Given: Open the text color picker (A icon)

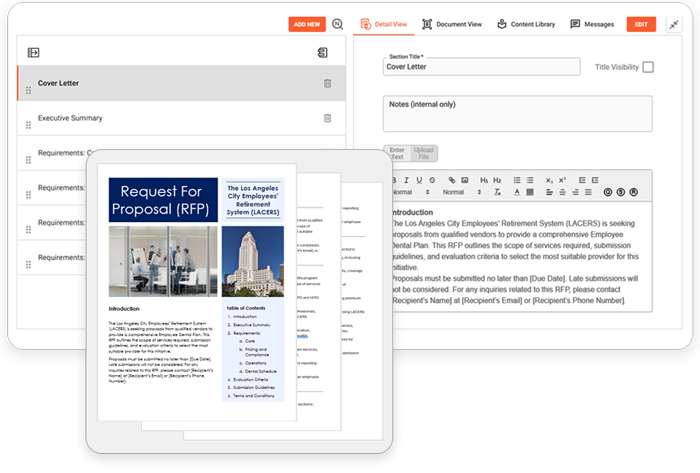Looking at the screenshot, I should click(x=517, y=192).
